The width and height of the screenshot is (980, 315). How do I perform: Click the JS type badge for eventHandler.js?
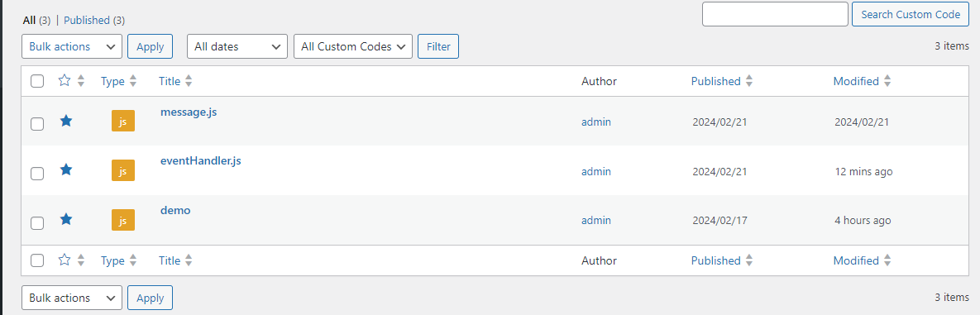point(123,170)
